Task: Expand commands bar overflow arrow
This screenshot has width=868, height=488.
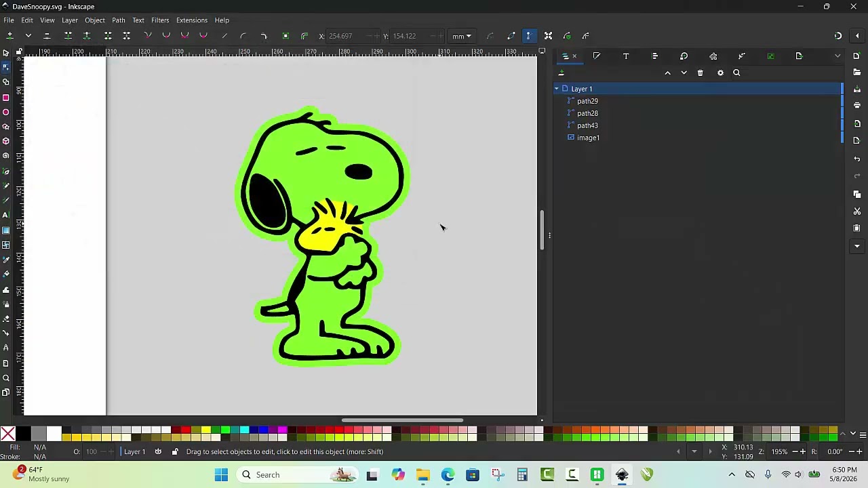Action: coord(857,246)
